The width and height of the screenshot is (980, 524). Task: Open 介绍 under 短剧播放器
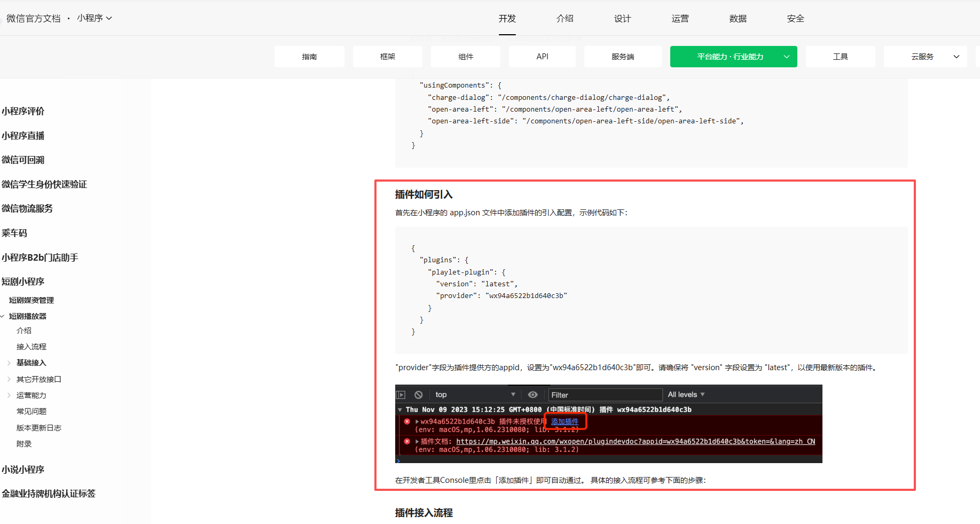(x=24, y=331)
